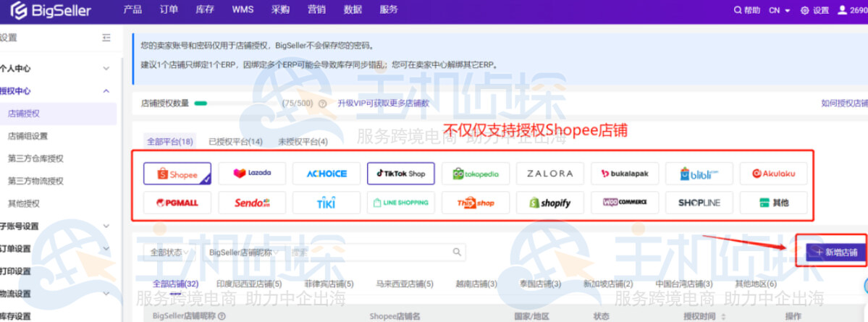This screenshot has width=868, height=322.
Task: Collapse the settings sidebar icon
Action: (106, 38)
